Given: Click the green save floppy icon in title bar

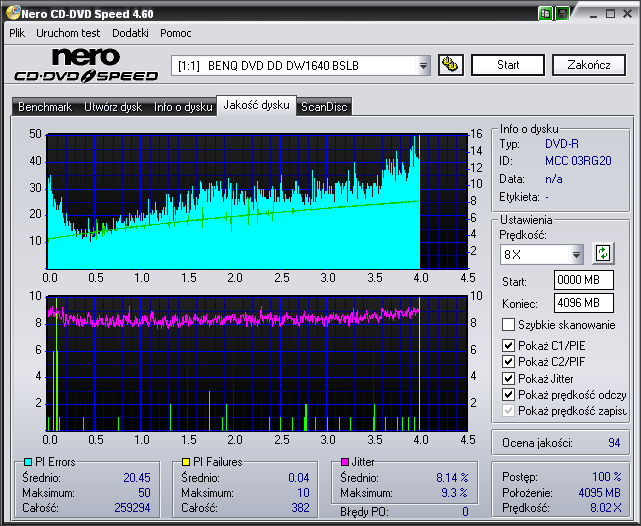Looking at the screenshot, I should (x=563, y=13).
